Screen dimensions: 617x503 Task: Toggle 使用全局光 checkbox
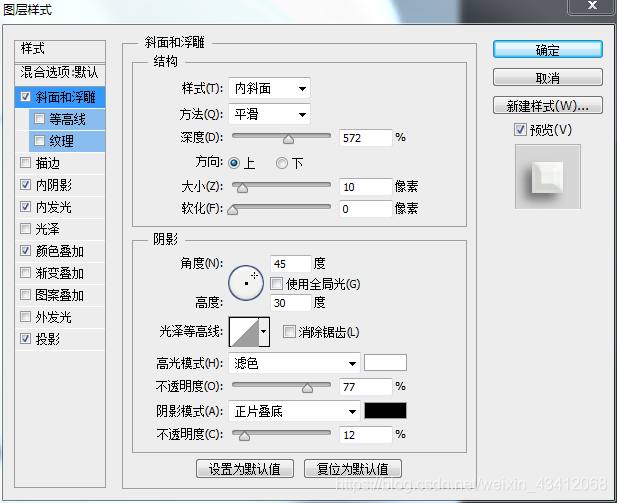277,283
